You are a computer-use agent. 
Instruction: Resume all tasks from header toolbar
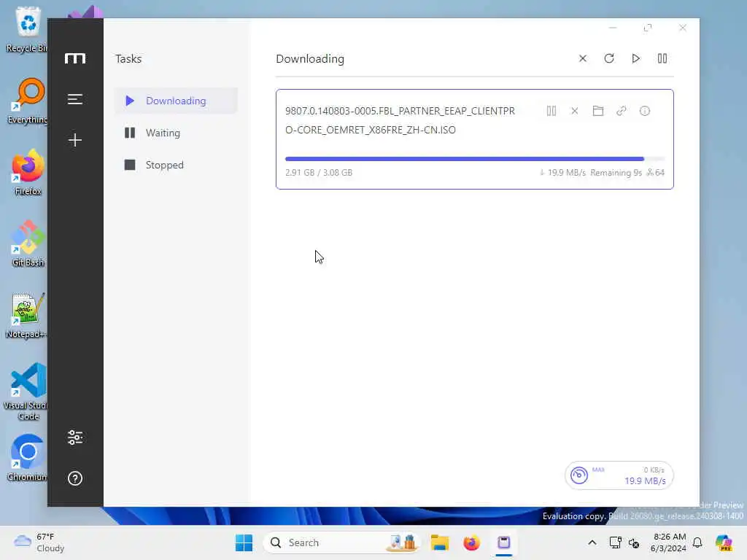[635, 58]
